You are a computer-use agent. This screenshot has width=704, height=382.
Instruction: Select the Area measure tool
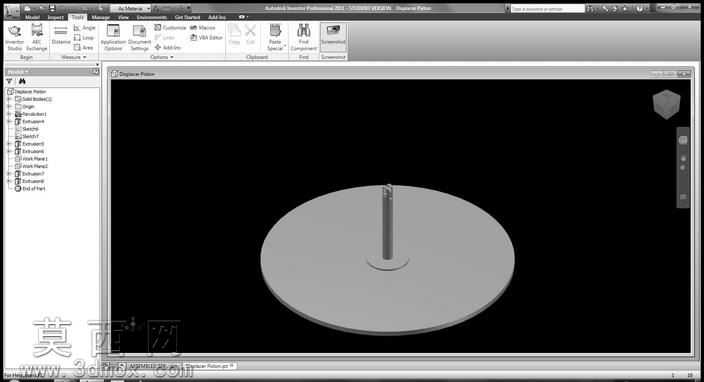point(84,47)
